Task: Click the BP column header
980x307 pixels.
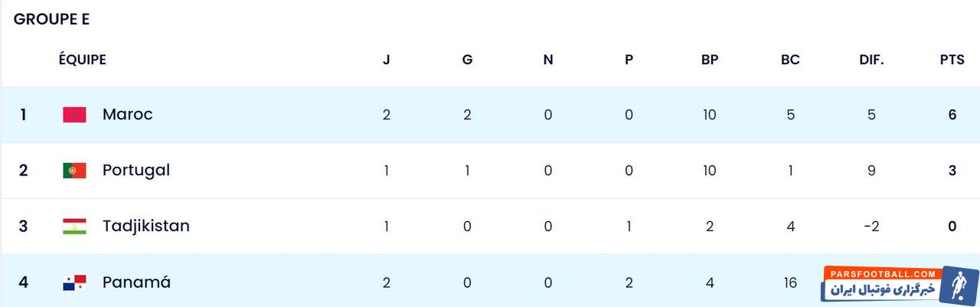Action: tap(710, 60)
